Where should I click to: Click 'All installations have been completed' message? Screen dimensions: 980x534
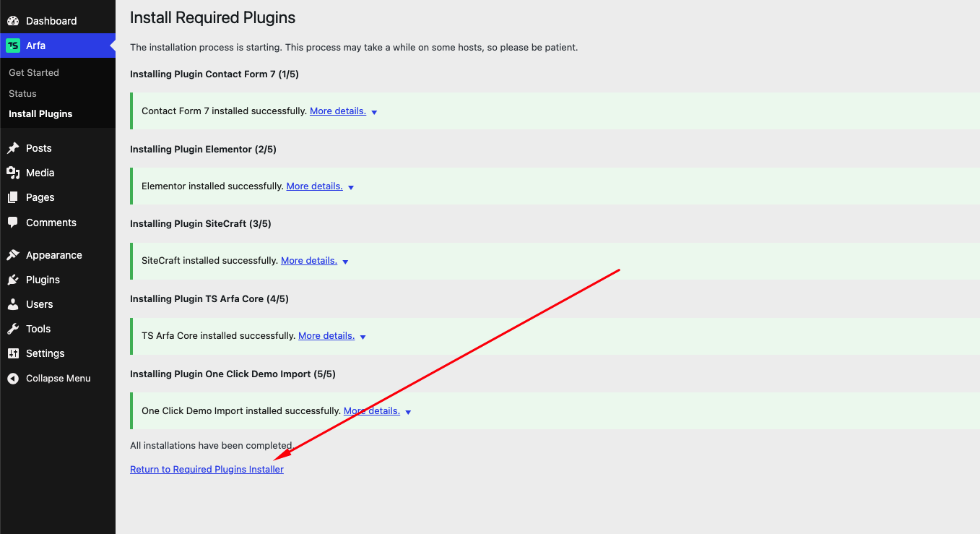[x=212, y=445]
